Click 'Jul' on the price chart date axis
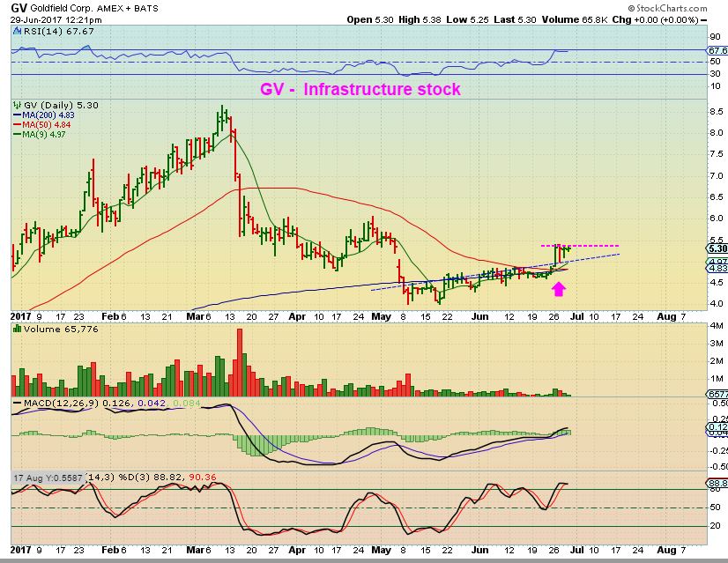Viewport: 728px width, 563px height. point(576,316)
